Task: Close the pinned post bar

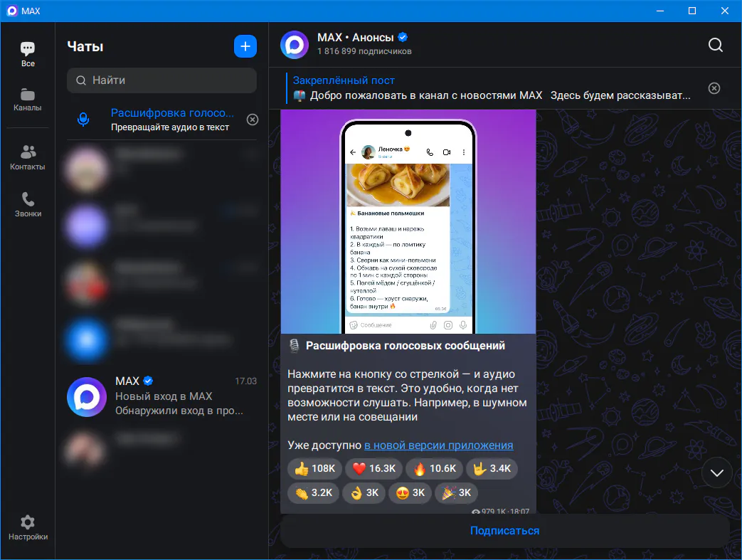Action: point(714,88)
